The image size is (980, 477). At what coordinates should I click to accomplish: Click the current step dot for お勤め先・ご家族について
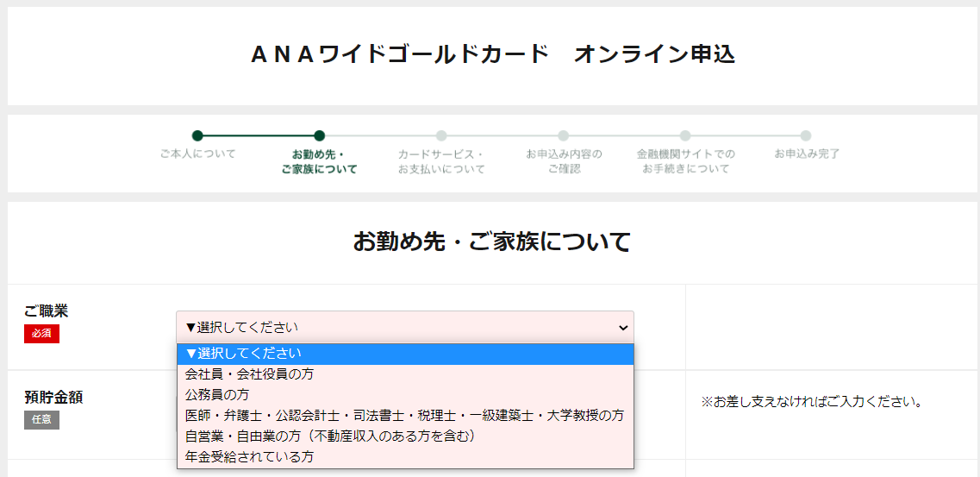click(319, 135)
